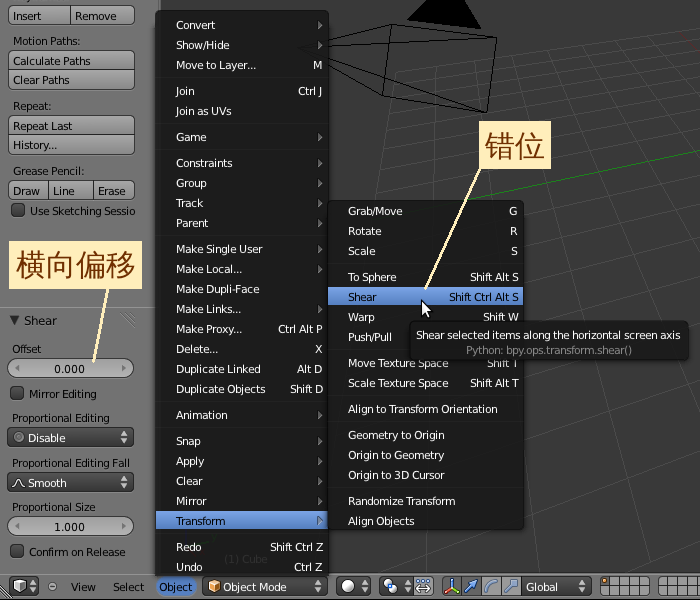Open the Object Mode dropdown

pyautogui.click(x=265, y=586)
